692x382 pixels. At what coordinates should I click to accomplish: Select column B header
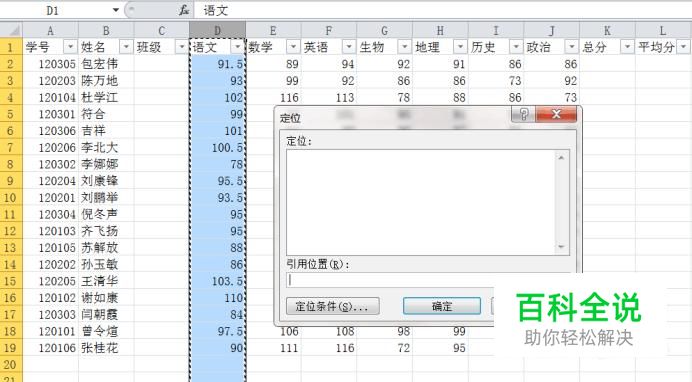106,30
